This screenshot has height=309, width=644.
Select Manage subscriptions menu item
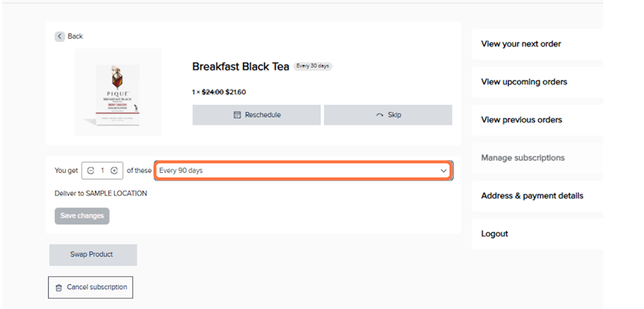click(522, 157)
